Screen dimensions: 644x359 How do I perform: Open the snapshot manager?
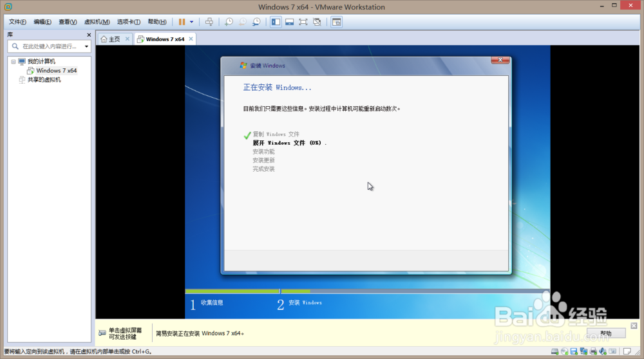tap(257, 22)
